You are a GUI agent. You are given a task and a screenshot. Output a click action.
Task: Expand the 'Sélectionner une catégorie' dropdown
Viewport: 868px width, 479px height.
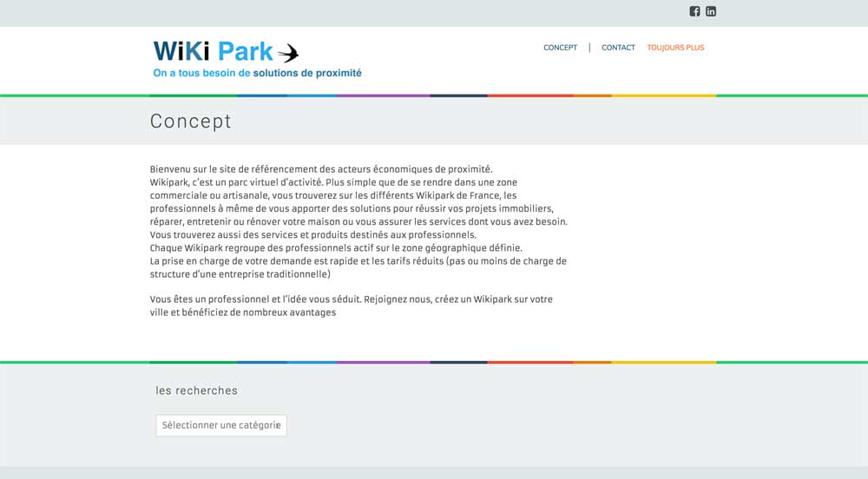221,425
